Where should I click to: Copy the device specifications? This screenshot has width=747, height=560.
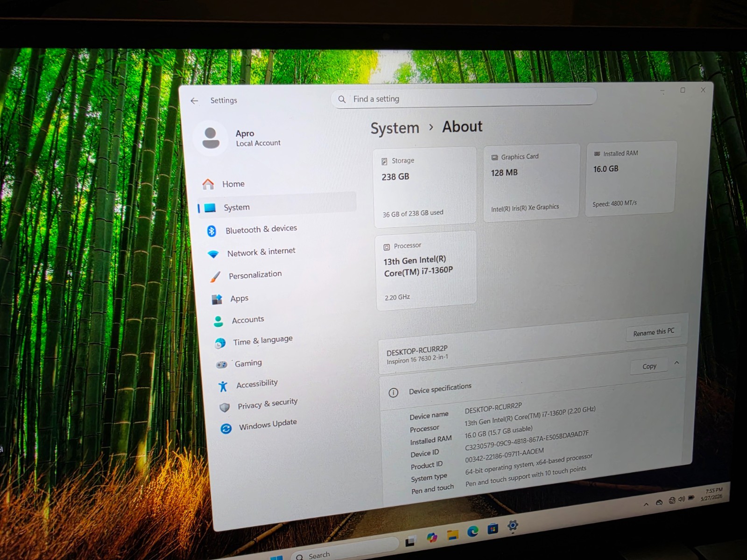pos(649,366)
